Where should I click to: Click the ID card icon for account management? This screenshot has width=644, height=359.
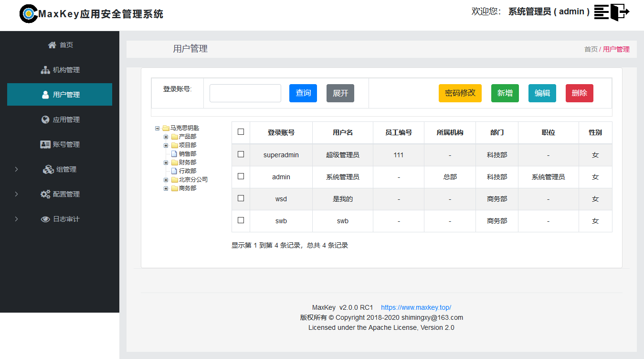coord(45,144)
